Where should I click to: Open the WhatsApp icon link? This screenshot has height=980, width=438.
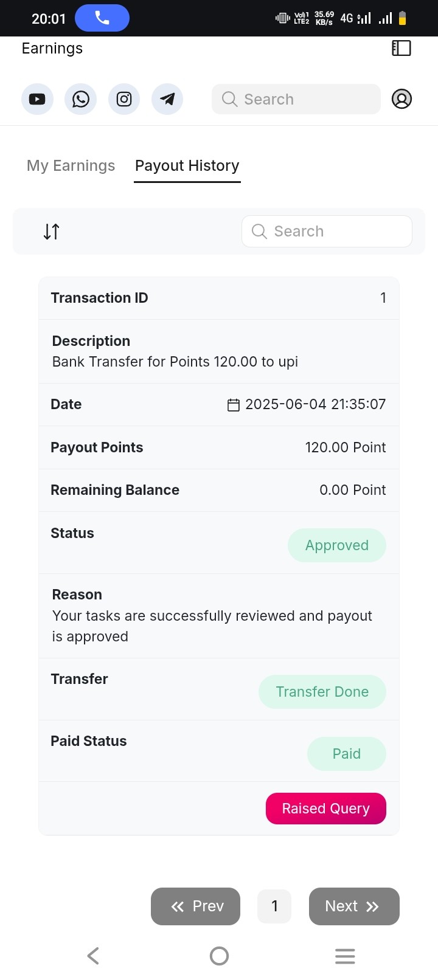point(80,99)
